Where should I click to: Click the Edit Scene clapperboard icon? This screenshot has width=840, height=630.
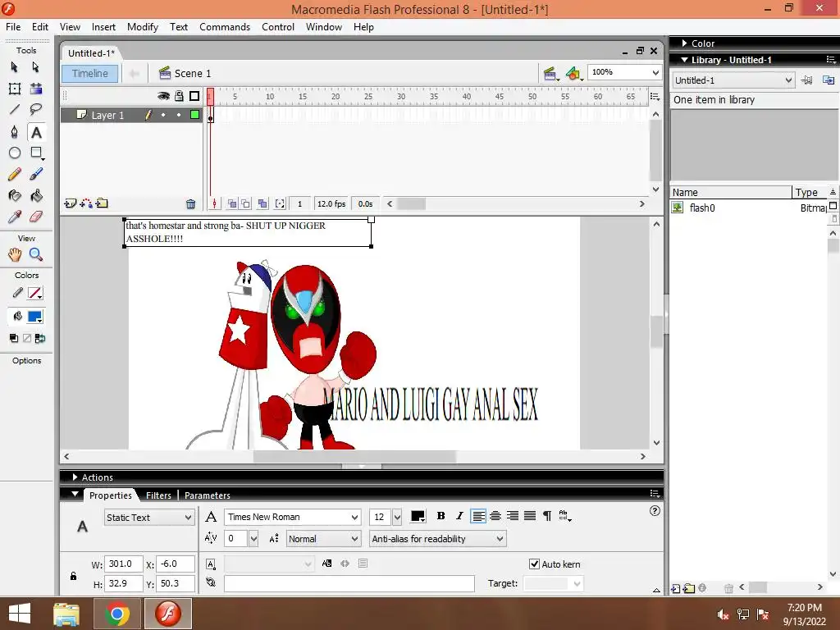pyautogui.click(x=550, y=73)
